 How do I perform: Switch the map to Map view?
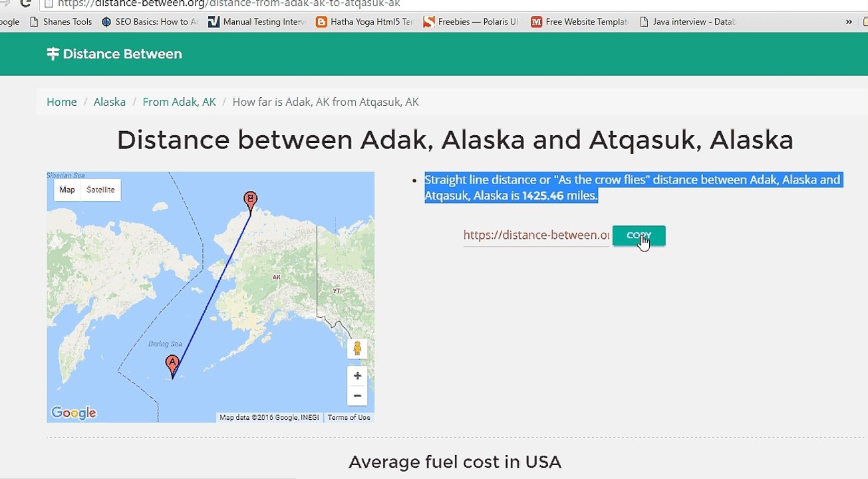[x=67, y=190]
